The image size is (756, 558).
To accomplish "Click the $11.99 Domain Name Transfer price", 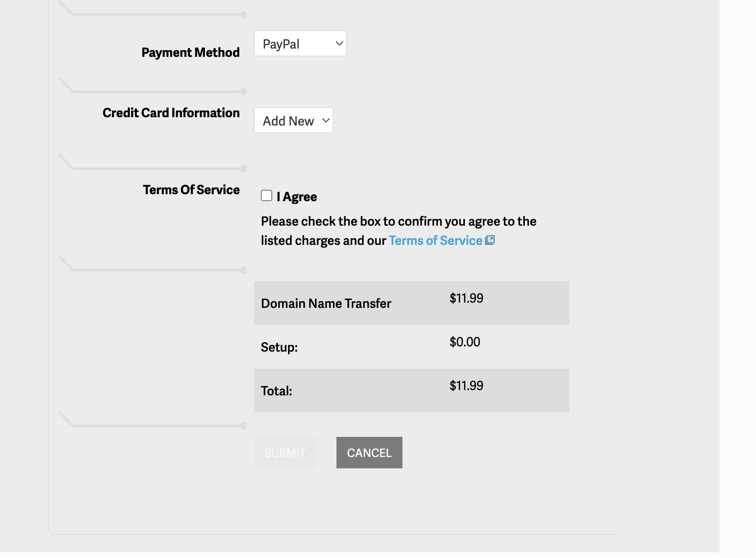I will (x=466, y=298).
